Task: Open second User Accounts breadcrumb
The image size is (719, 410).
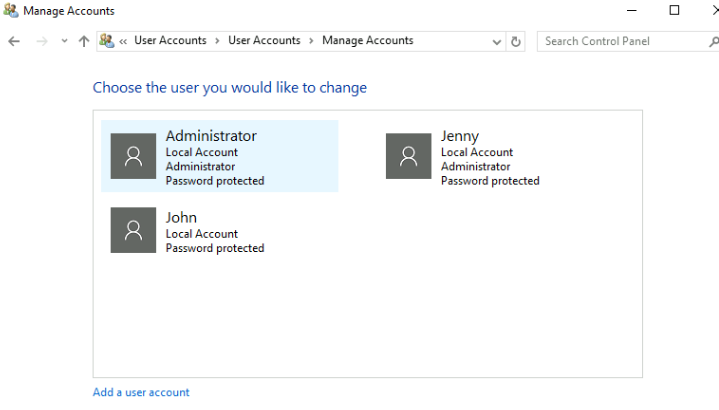Action: click(x=264, y=40)
